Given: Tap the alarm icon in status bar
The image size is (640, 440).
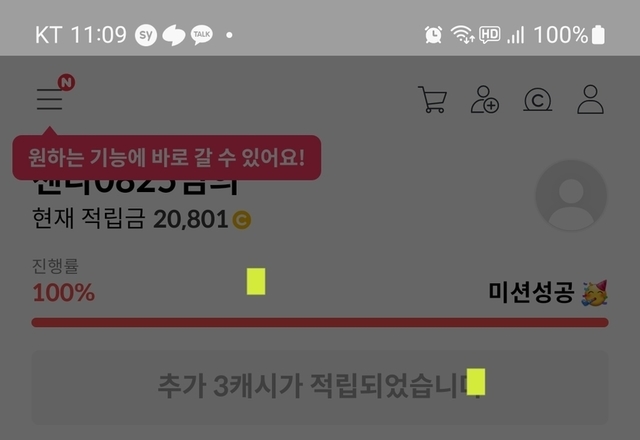Looking at the screenshot, I should click(433, 35).
